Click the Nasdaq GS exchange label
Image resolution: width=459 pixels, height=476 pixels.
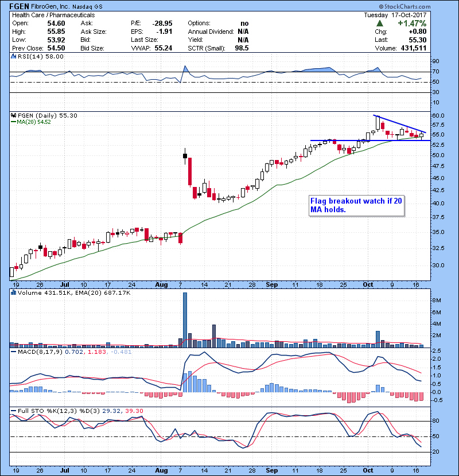pos(87,7)
